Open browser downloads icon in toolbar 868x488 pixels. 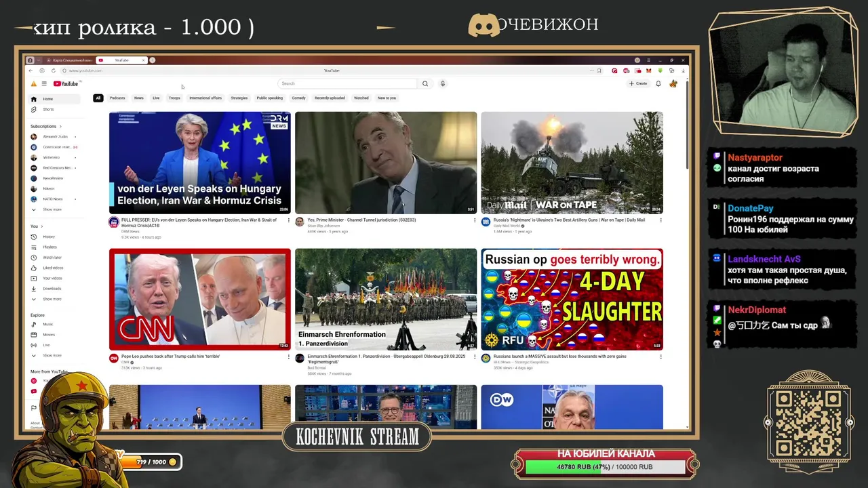point(683,70)
